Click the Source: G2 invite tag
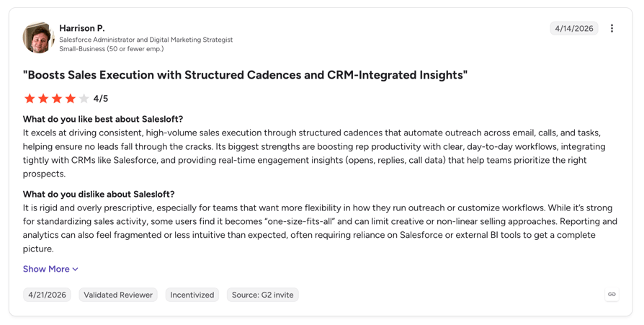This screenshot has height=325, width=644. pyautogui.click(x=263, y=295)
